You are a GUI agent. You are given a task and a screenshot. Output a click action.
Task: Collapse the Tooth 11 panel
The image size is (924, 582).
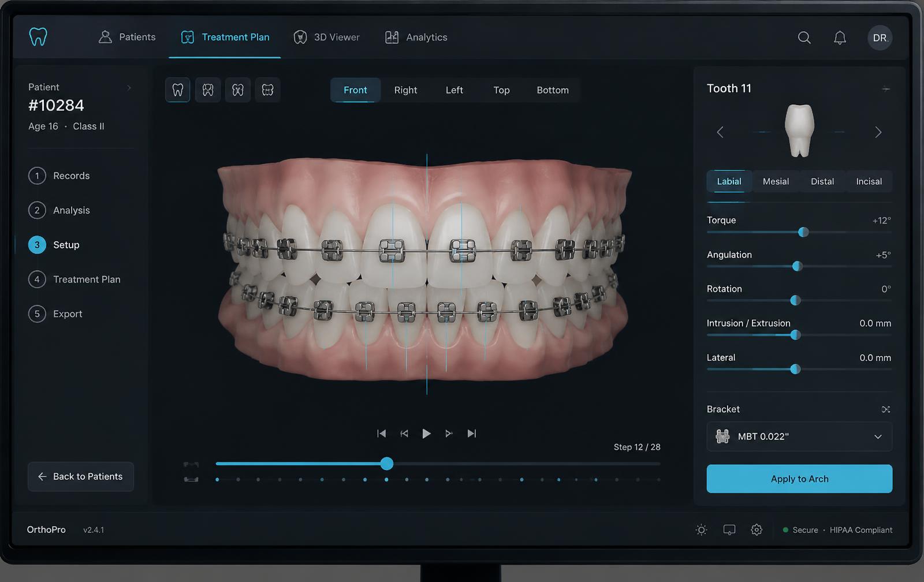(x=886, y=89)
